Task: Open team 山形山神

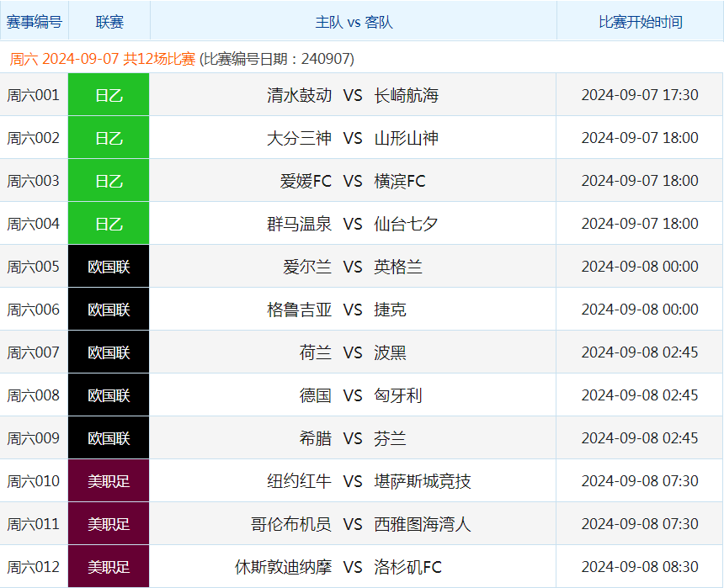Action: pyautogui.click(x=407, y=138)
